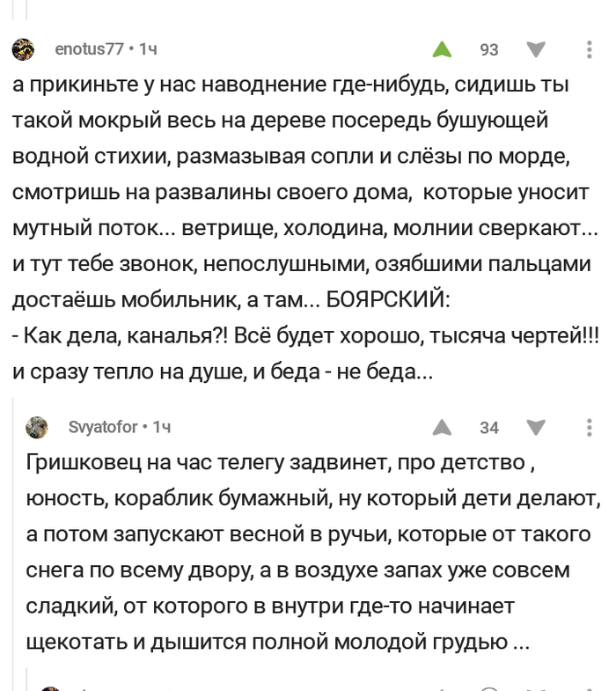Click the thread line above enotus77's avatar

[28, 9]
